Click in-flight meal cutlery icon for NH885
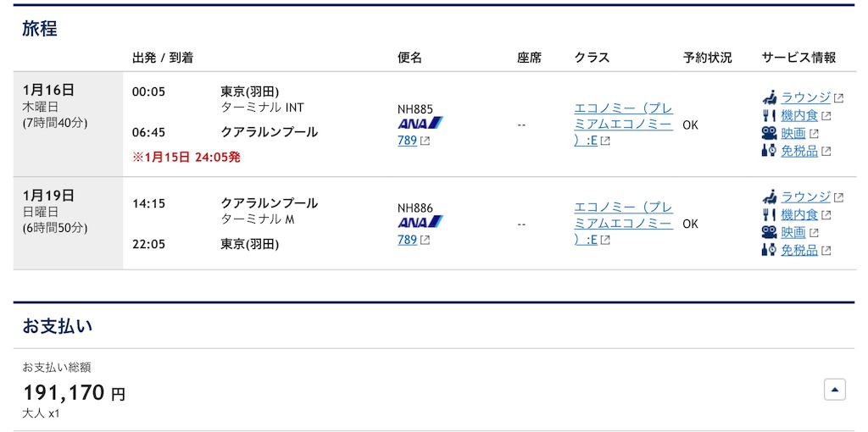The height and width of the screenshot is (432, 868). pos(770,116)
